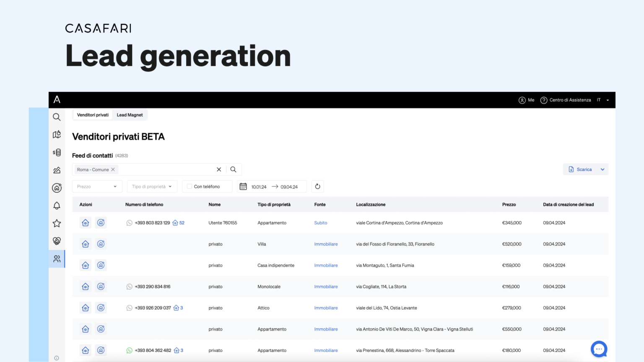Click address via Cogliate, 114, La Storta

tap(381, 287)
